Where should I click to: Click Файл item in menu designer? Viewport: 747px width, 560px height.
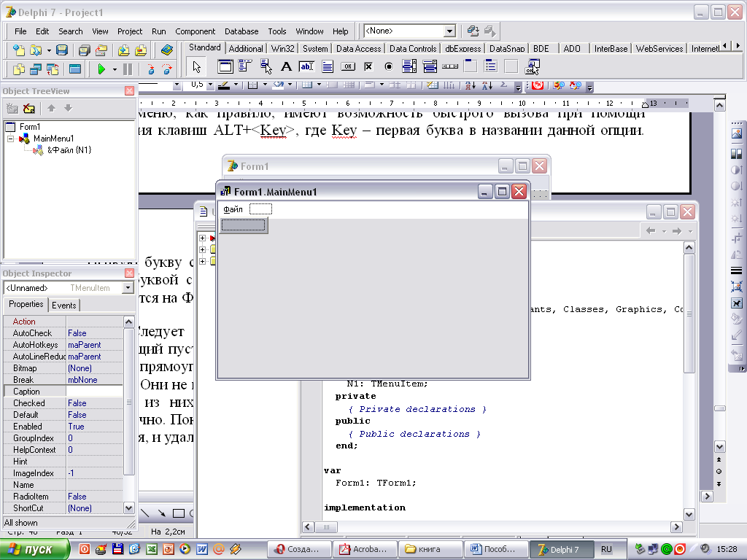point(233,209)
